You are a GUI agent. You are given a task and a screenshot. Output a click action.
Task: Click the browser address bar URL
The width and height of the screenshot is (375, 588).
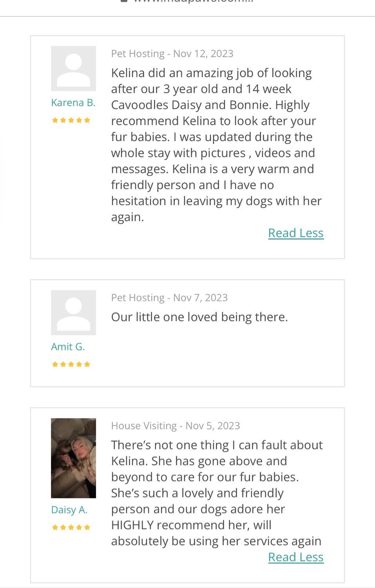click(194, 1)
